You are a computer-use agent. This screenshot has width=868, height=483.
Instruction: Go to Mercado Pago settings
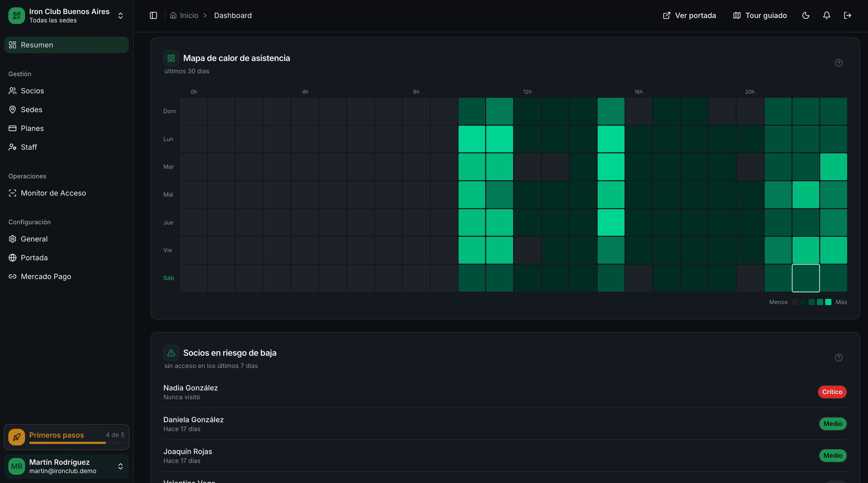point(46,276)
